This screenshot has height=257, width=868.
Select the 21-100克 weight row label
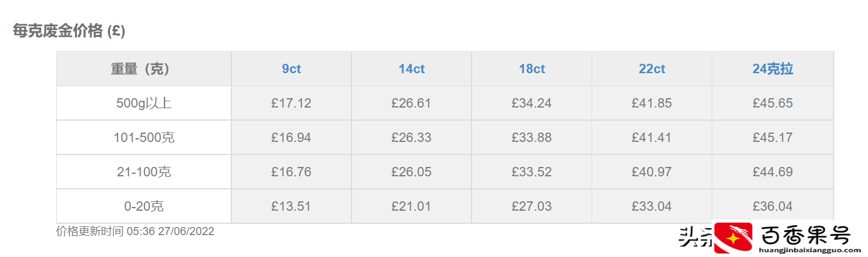coord(144,172)
